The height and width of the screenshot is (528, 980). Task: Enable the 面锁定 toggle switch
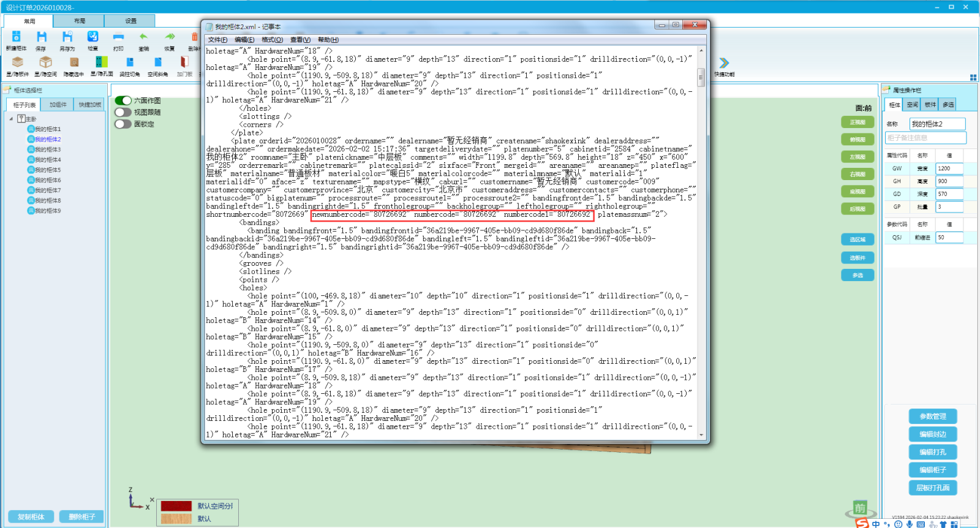coord(123,124)
